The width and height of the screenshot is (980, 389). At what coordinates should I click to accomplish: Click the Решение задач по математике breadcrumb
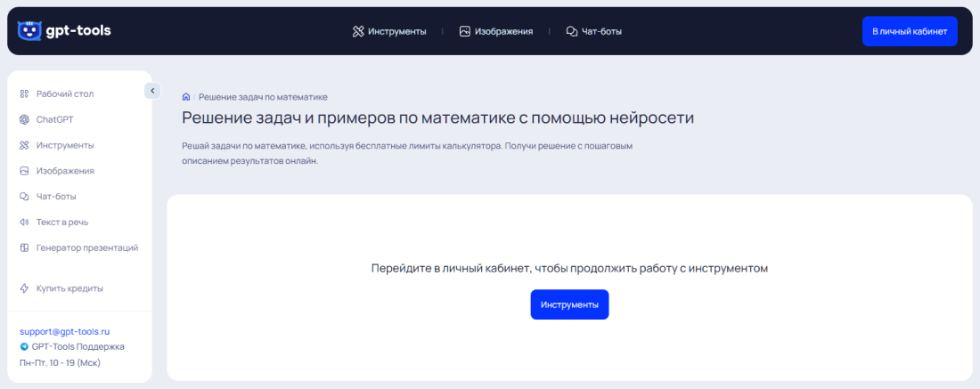[263, 97]
